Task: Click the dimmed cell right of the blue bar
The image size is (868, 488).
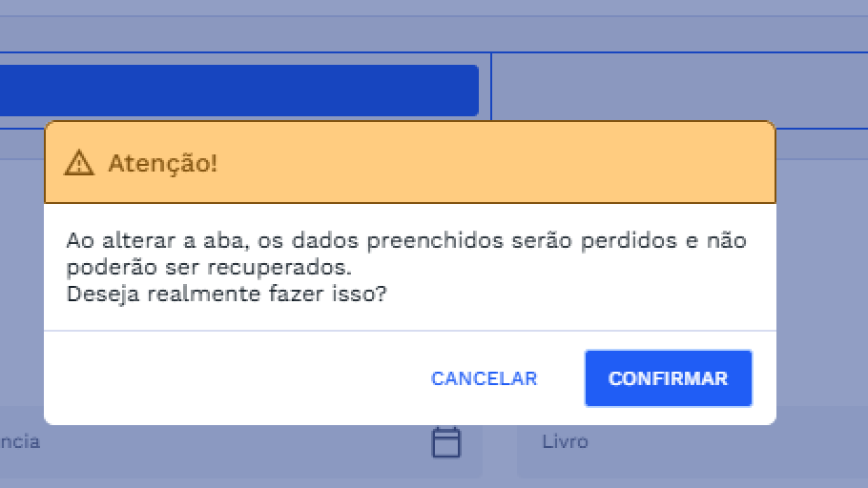Action: [x=677, y=91]
